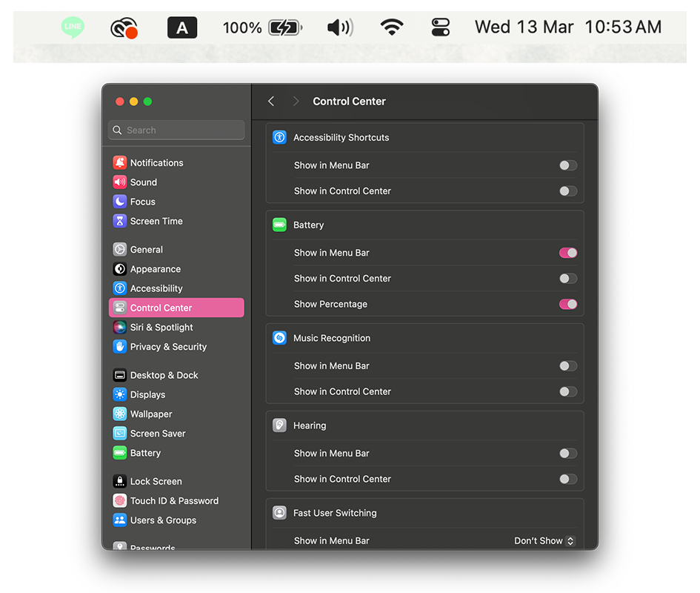Click the Displays sun icon in sidebar
This screenshot has height=593, width=700.
[120, 394]
